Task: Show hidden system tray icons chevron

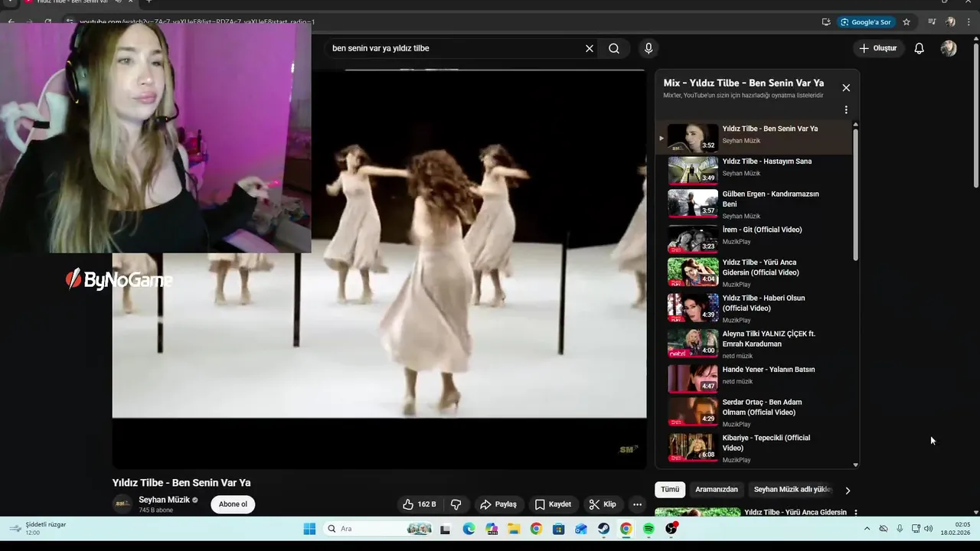Action: (867, 529)
